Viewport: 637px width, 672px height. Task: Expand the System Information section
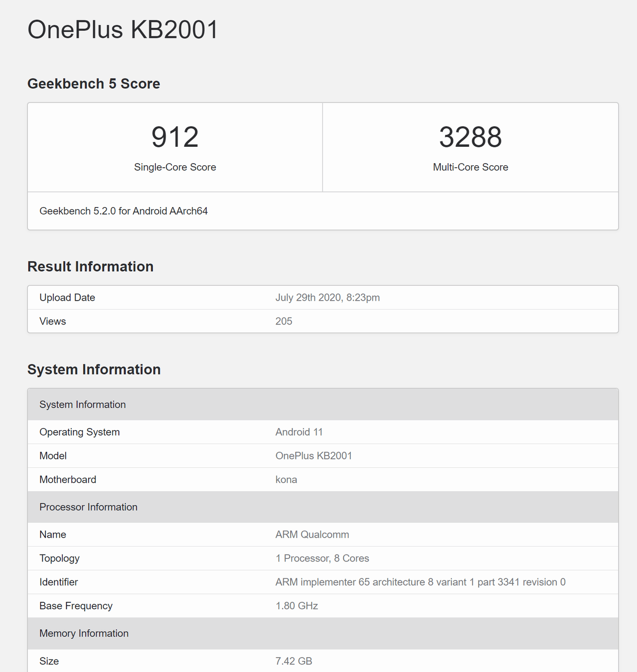click(x=94, y=369)
